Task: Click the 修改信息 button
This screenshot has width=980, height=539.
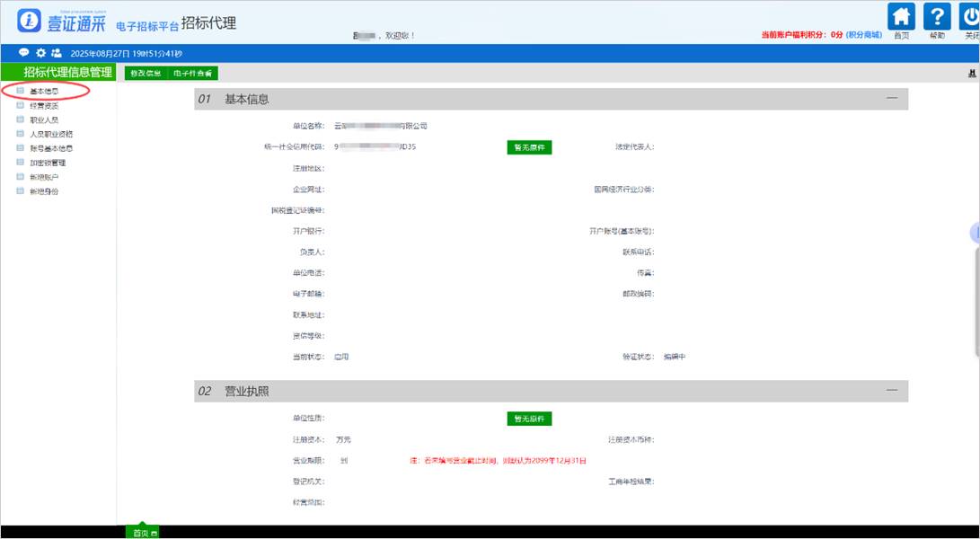Action: (146, 73)
